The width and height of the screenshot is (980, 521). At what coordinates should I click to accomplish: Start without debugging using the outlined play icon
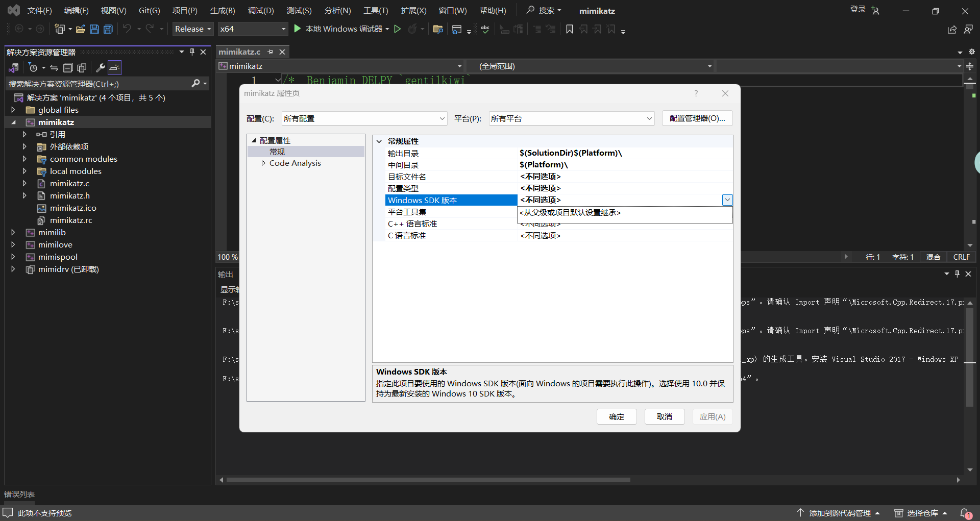tap(398, 29)
